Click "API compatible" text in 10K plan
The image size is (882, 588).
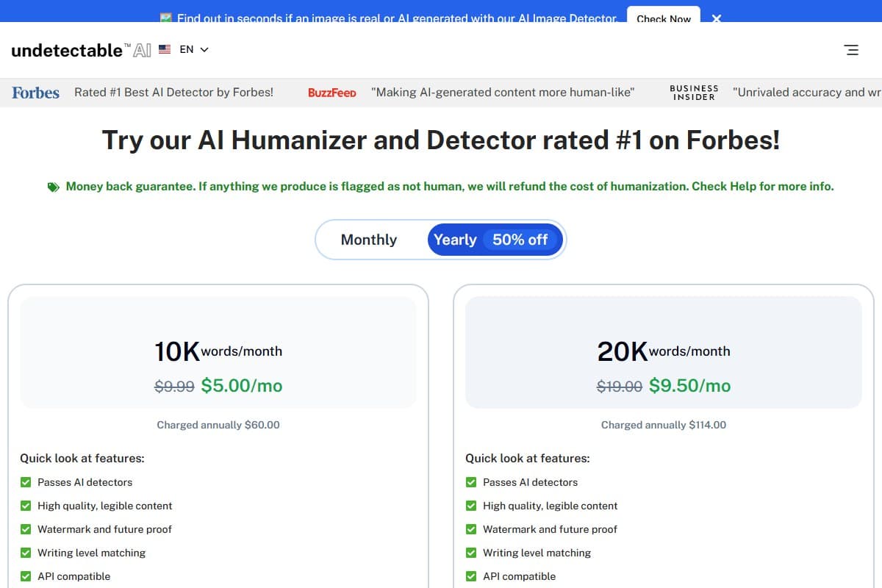74,576
